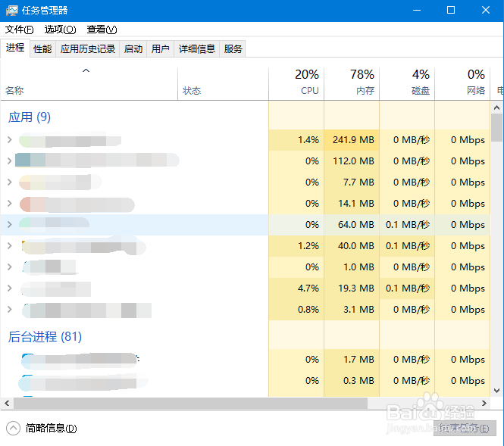504x446 pixels.
Task: Expand the selected app row using 64.0 MB
Action: [10, 225]
